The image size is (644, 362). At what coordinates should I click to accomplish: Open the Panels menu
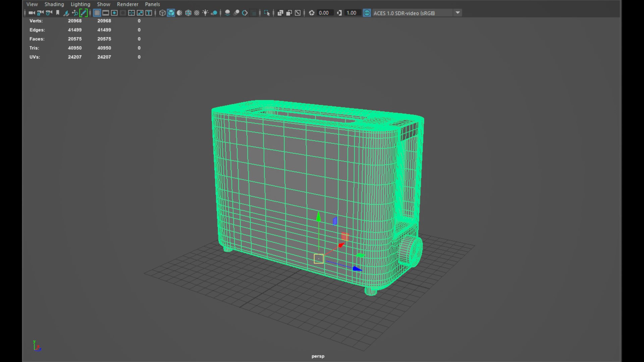click(152, 4)
